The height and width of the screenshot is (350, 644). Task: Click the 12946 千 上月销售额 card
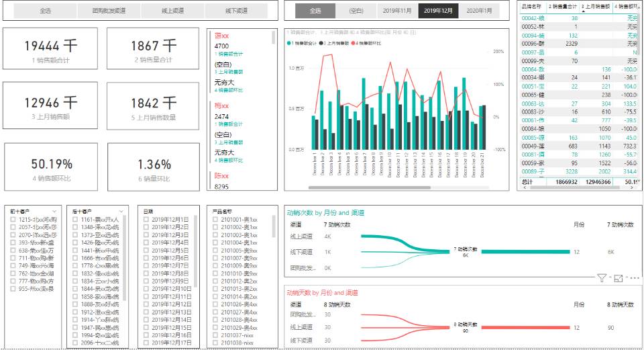[x=50, y=105]
